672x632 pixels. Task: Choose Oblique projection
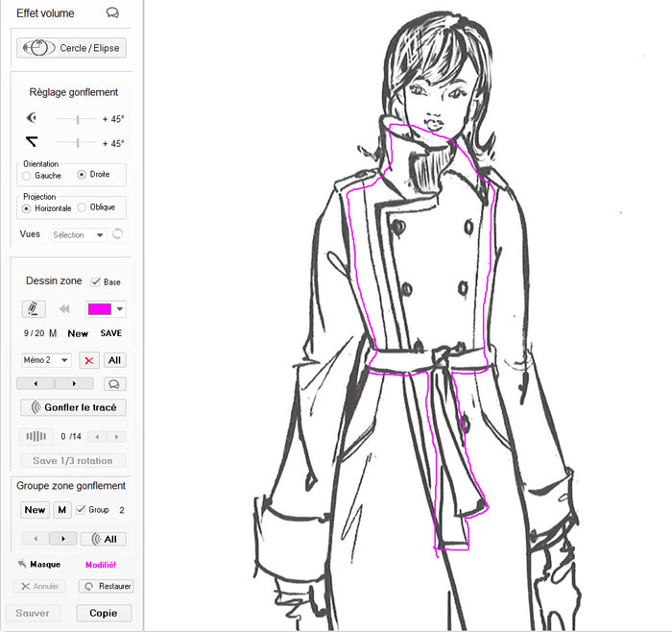(x=83, y=207)
